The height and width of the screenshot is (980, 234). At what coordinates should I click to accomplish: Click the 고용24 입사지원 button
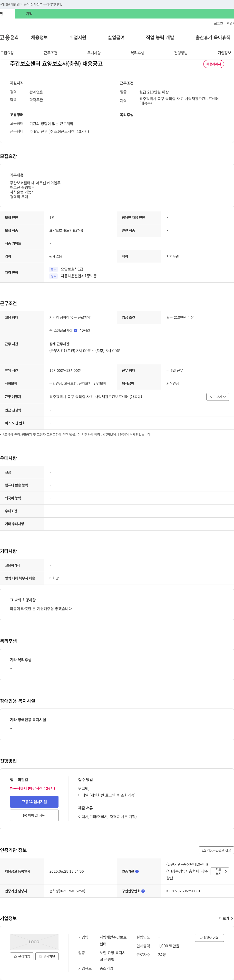click(x=34, y=802)
